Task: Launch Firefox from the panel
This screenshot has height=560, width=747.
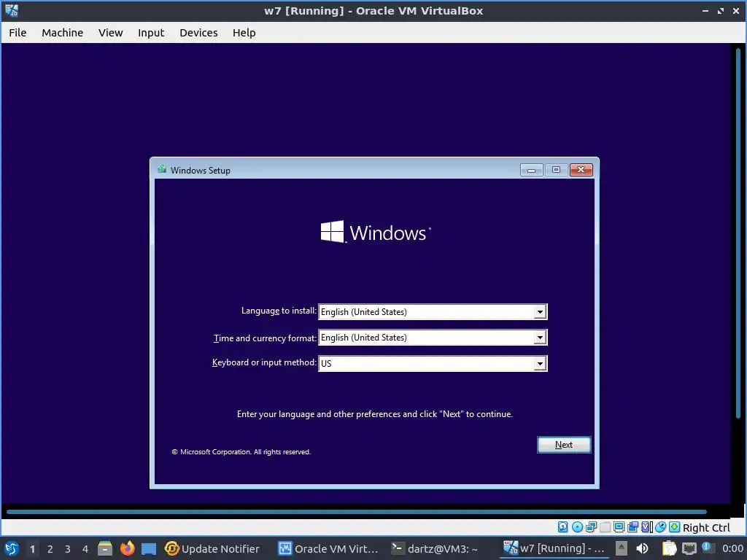Action: point(127,548)
